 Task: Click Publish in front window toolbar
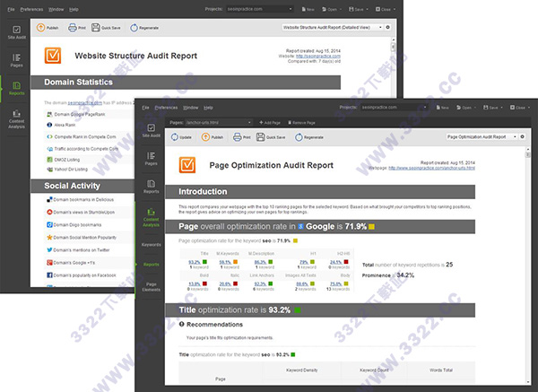click(212, 137)
